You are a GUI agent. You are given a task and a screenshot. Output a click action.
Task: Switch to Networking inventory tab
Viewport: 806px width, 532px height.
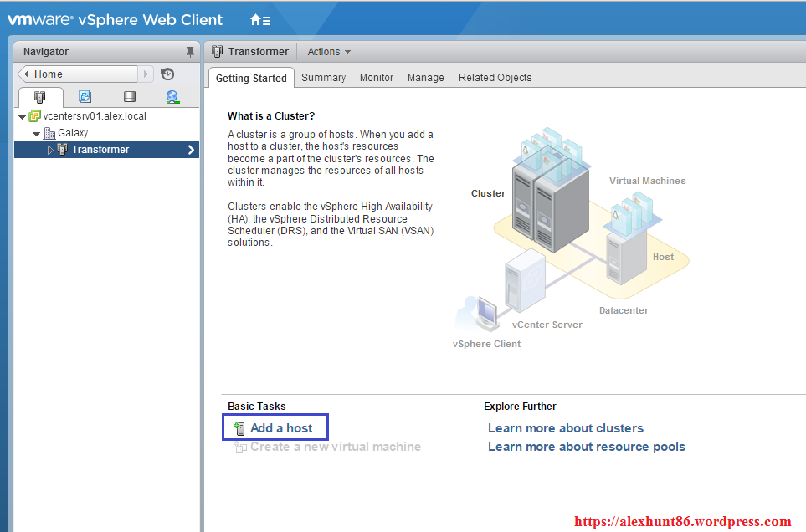(172, 96)
